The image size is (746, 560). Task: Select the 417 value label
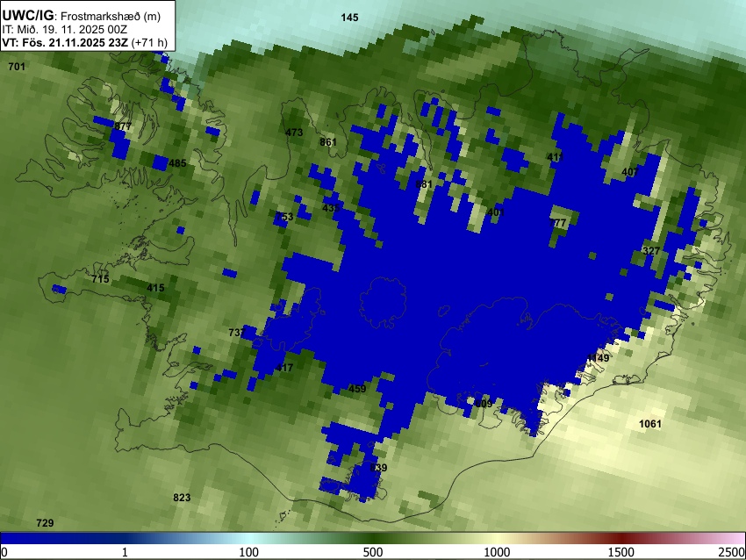click(284, 367)
